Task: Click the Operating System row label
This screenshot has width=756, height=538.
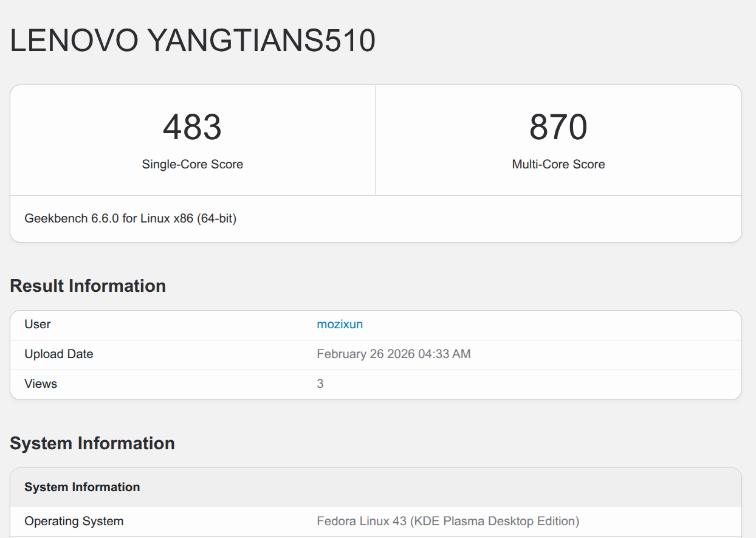Action: click(74, 521)
